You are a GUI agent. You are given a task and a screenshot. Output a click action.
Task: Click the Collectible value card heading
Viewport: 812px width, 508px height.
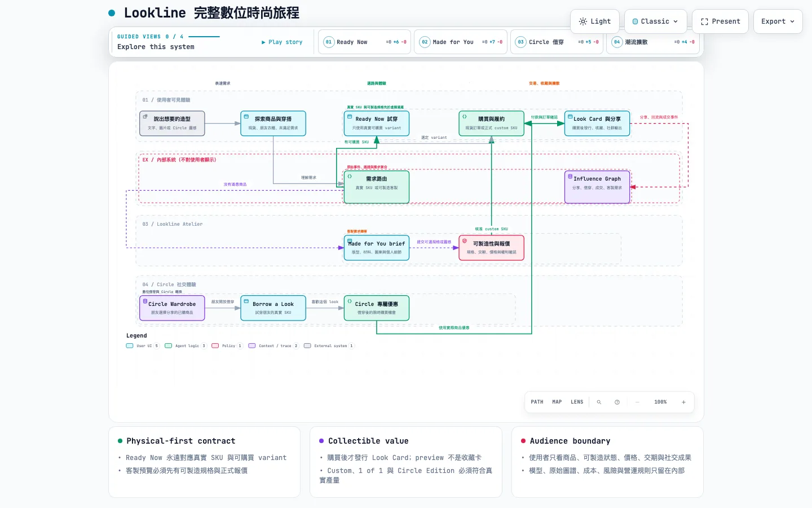(368, 441)
